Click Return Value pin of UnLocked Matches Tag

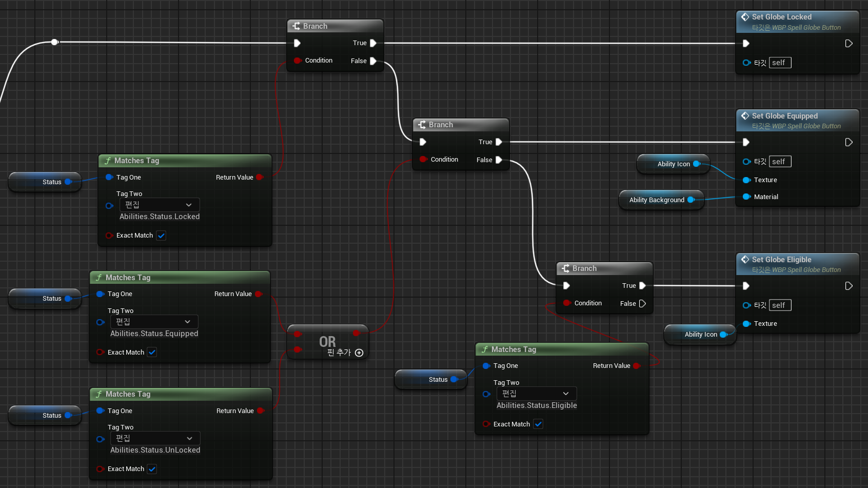(260, 411)
